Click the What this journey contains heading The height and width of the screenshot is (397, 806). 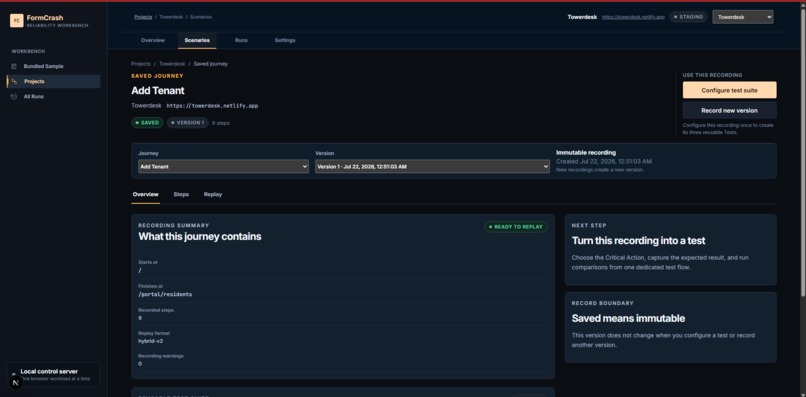[x=199, y=237]
